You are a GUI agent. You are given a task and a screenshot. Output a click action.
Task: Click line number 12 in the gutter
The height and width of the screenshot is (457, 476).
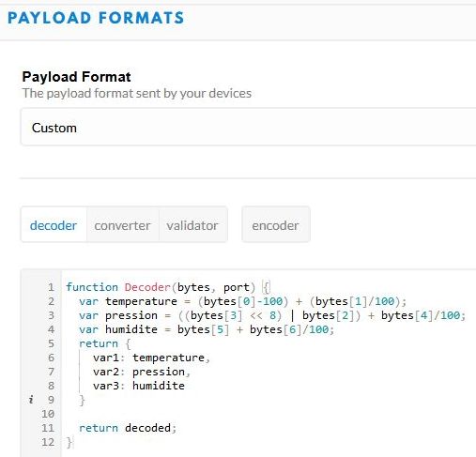[x=48, y=442]
